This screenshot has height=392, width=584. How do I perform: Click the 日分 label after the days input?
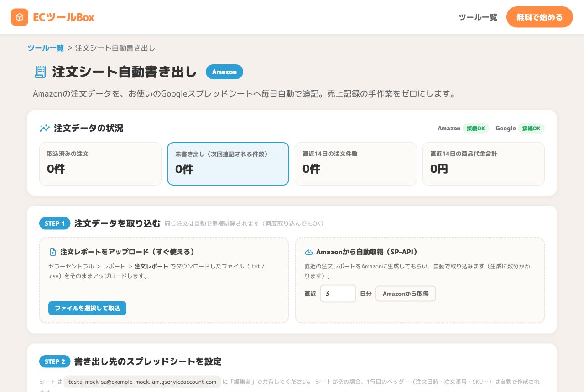366,294
